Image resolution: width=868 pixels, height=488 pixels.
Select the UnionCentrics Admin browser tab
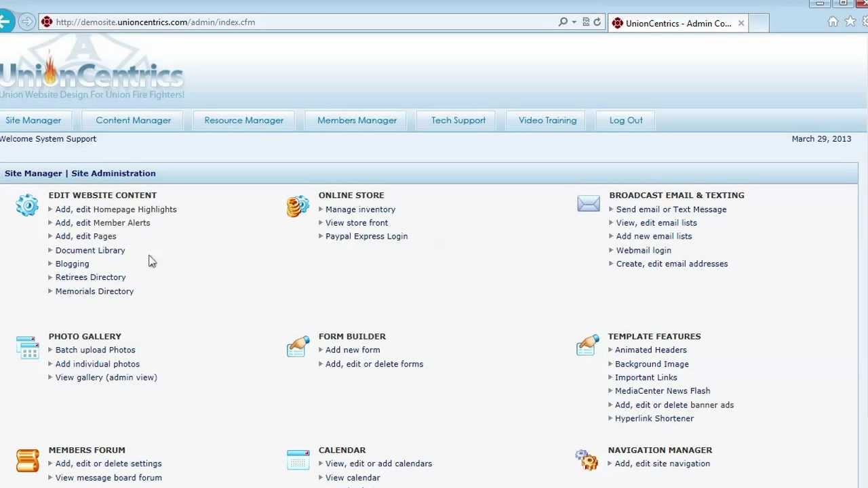pyautogui.click(x=678, y=23)
